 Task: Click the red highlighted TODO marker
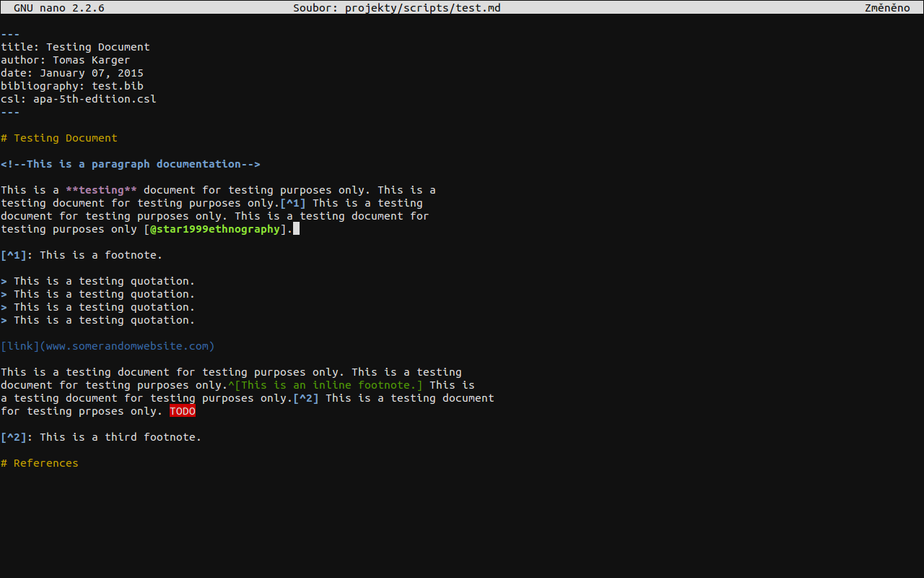tap(183, 411)
